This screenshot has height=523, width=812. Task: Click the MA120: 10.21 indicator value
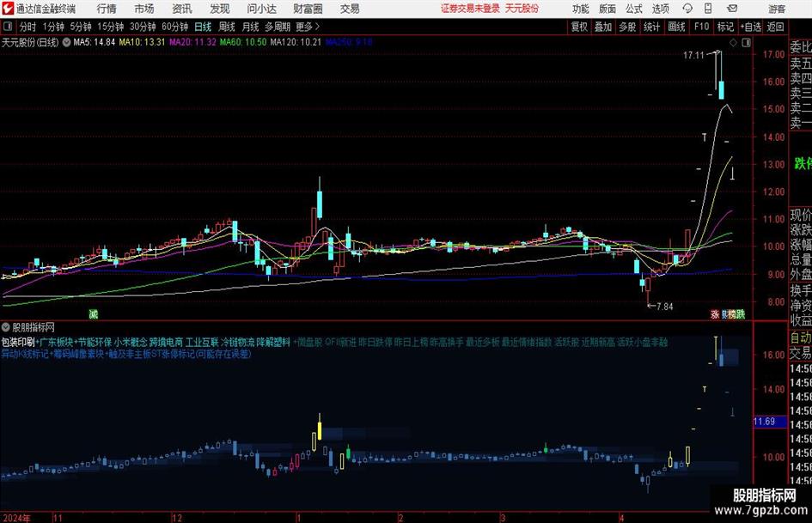click(296, 42)
